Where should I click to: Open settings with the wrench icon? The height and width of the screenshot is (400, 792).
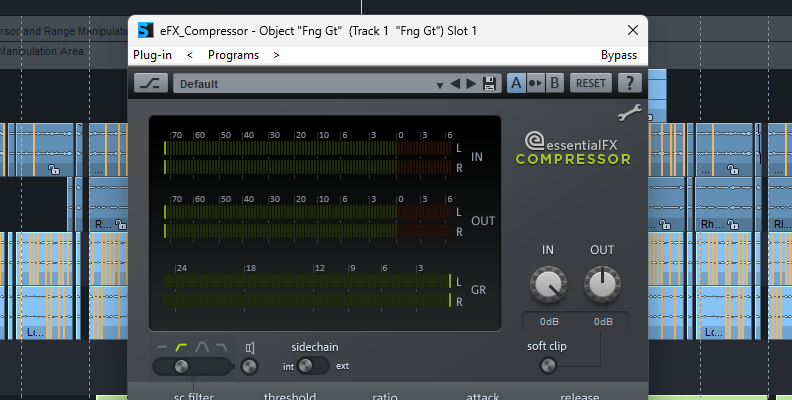(628, 113)
